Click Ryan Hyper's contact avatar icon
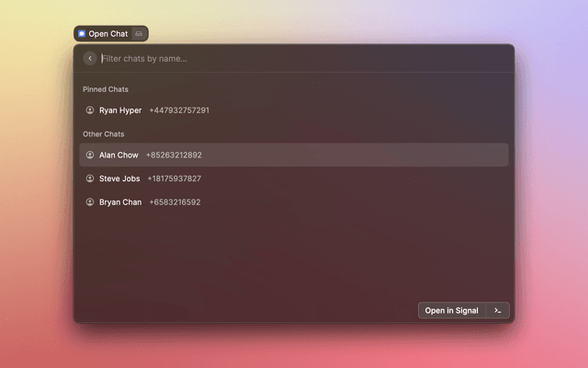Screen dimensions: 588x368 click(x=90, y=110)
